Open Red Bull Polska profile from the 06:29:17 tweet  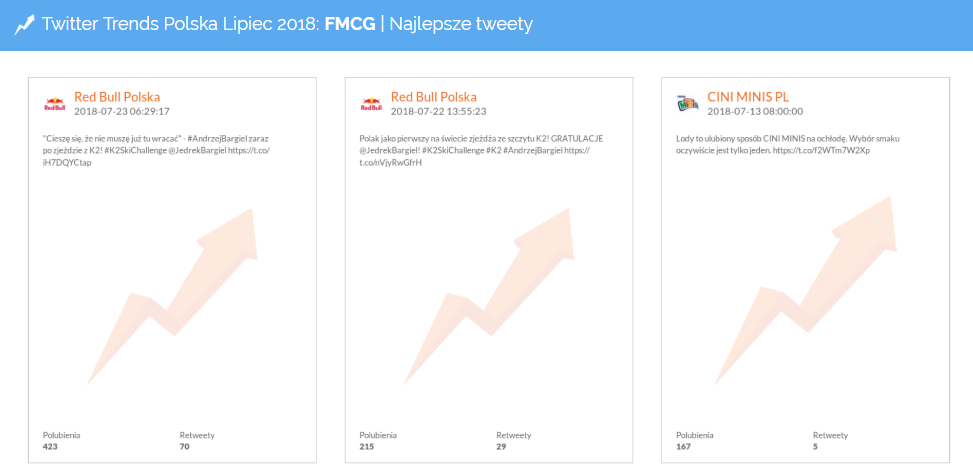pyautogui.click(x=117, y=97)
